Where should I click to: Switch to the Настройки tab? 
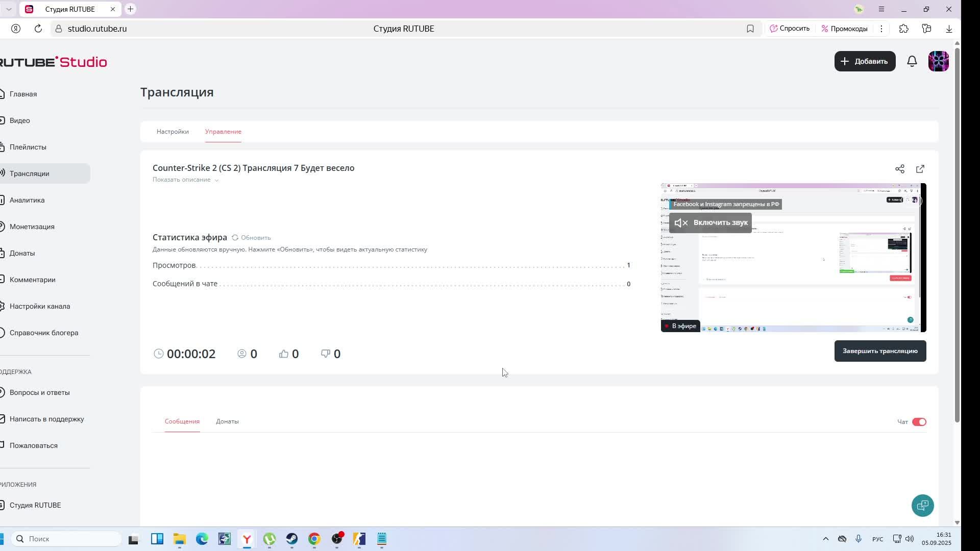pos(173,132)
